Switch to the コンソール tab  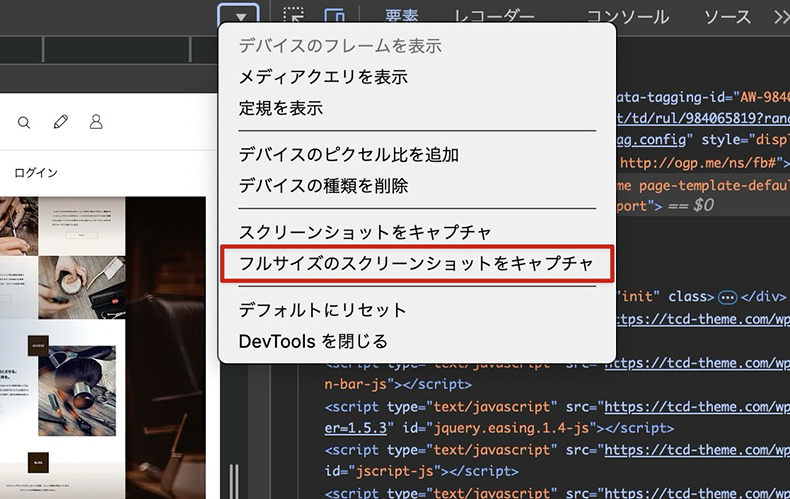tap(628, 17)
